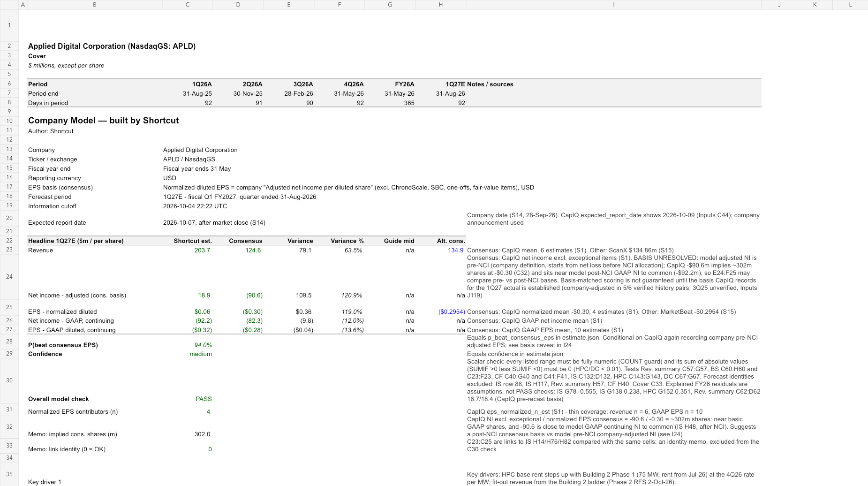868x486 pixels.
Task: Select the 'FY26A' header cell
Action: [x=405, y=84]
